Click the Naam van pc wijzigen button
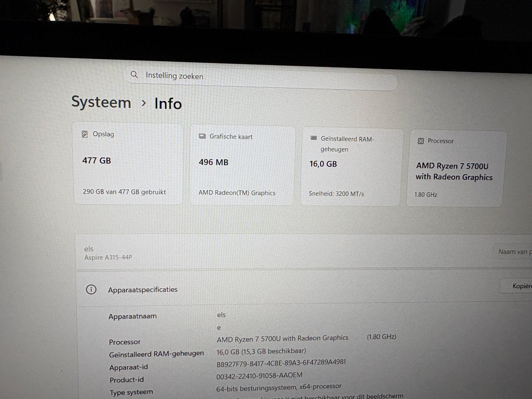The height and width of the screenshot is (399, 532). pos(512,252)
